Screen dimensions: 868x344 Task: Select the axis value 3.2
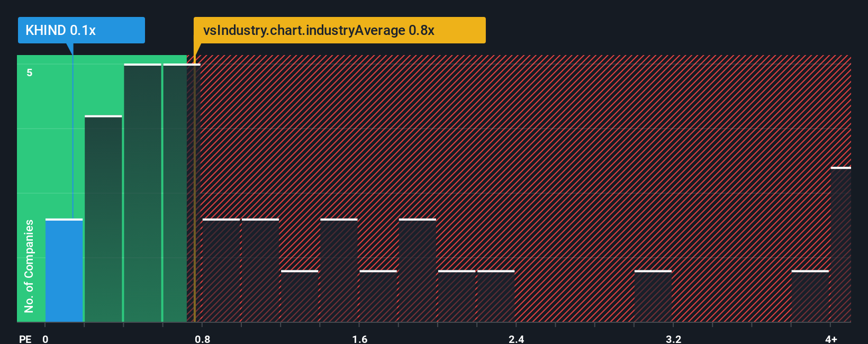coord(674,339)
